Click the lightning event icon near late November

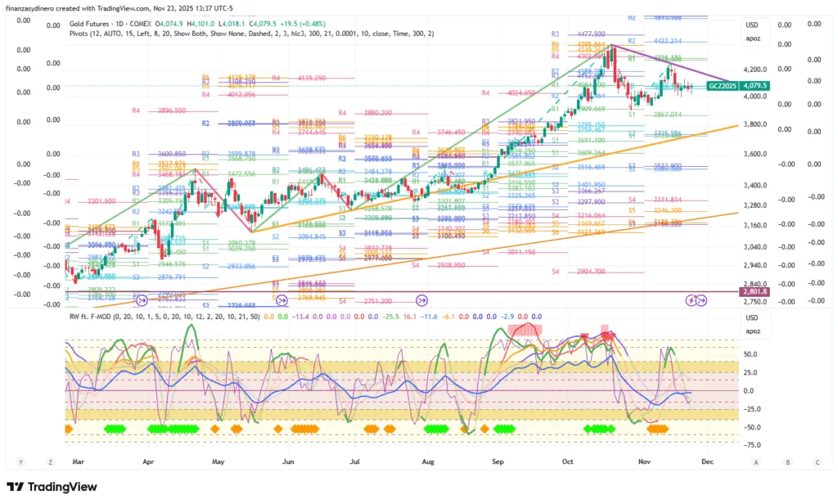tap(690, 300)
